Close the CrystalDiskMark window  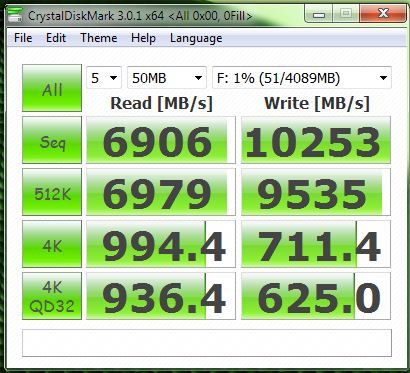(383, 14)
